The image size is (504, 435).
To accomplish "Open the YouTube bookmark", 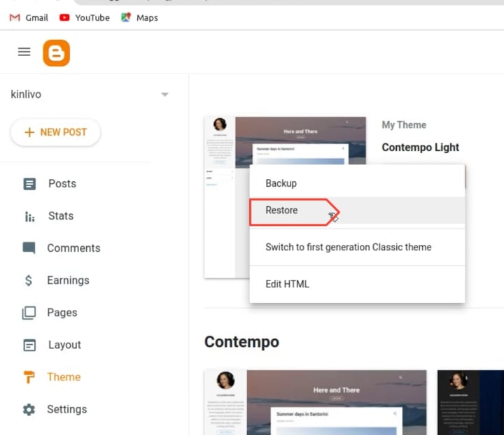I will (85, 17).
